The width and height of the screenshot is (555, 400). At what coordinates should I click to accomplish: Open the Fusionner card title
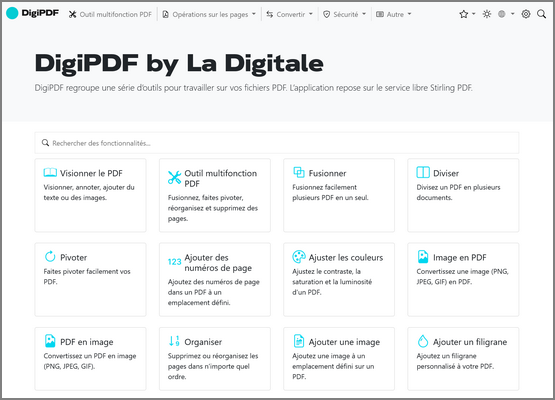327,173
